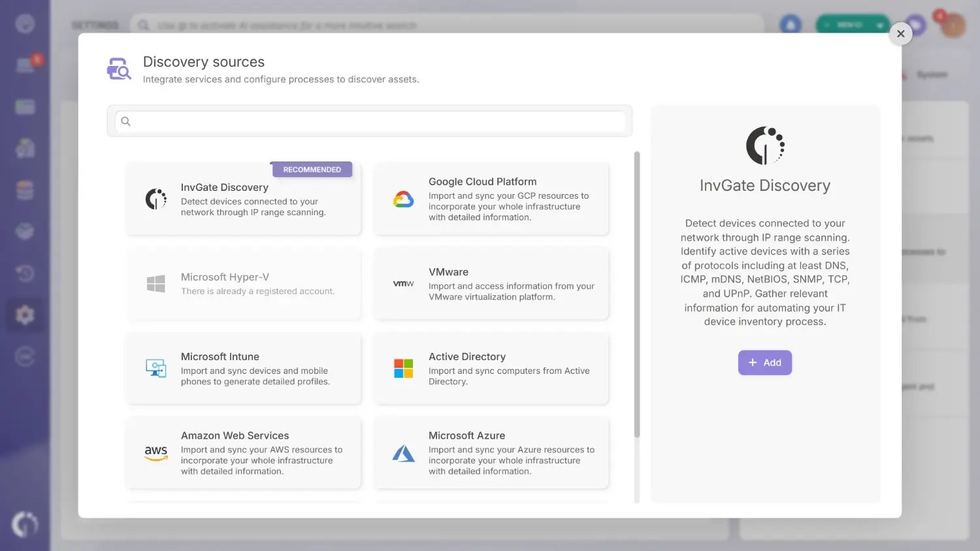The height and width of the screenshot is (551, 980).
Task: Select the VMware discovery source
Action: (x=491, y=283)
